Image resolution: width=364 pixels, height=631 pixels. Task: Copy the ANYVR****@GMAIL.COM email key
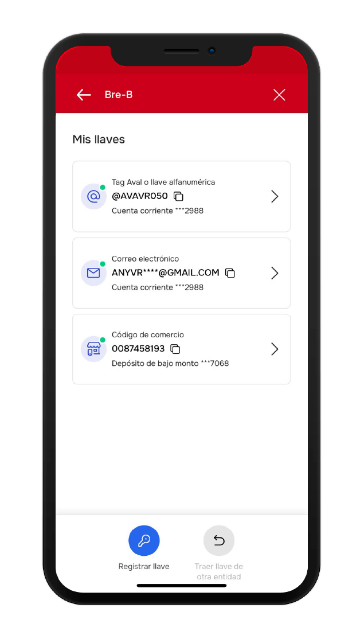[230, 273]
